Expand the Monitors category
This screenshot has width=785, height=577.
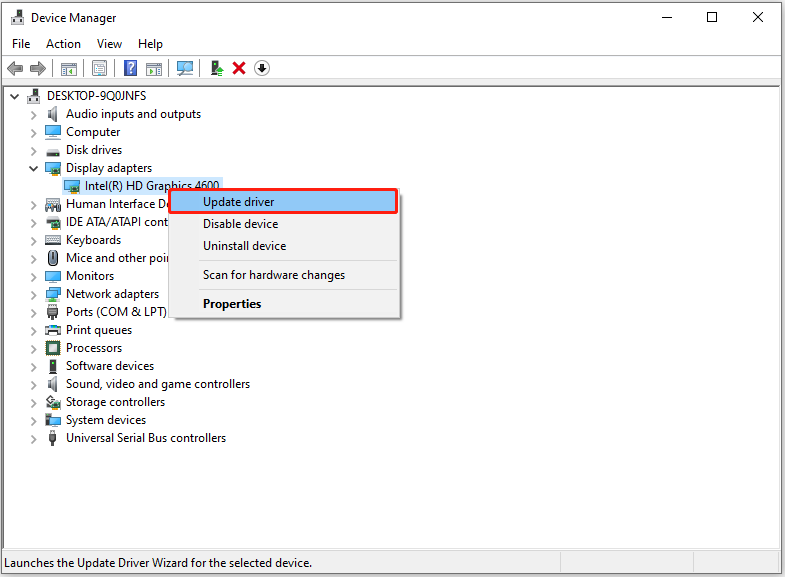(x=34, y=277)
